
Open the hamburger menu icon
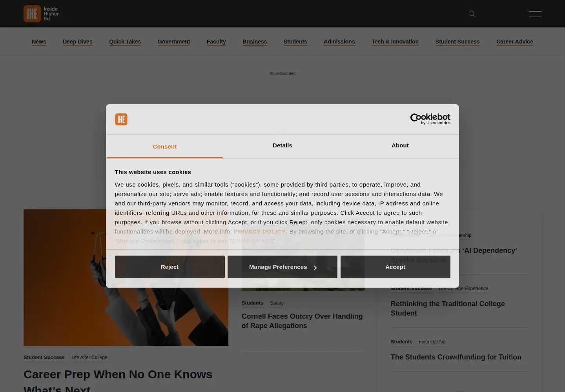[535, 14]
